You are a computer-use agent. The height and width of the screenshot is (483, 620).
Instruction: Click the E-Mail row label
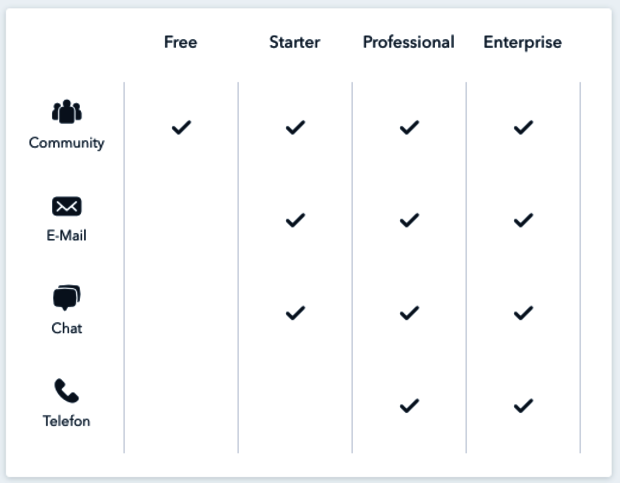[x=67, y=236]
